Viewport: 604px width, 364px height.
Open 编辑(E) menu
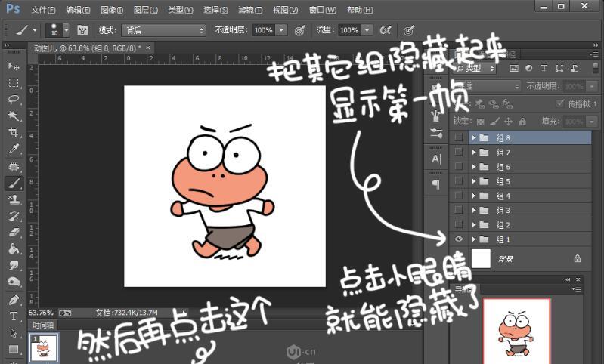[78, 10]
